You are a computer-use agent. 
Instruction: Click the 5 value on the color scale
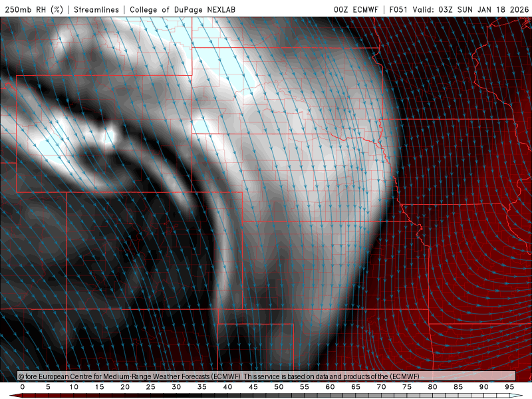tap(48, 387)
